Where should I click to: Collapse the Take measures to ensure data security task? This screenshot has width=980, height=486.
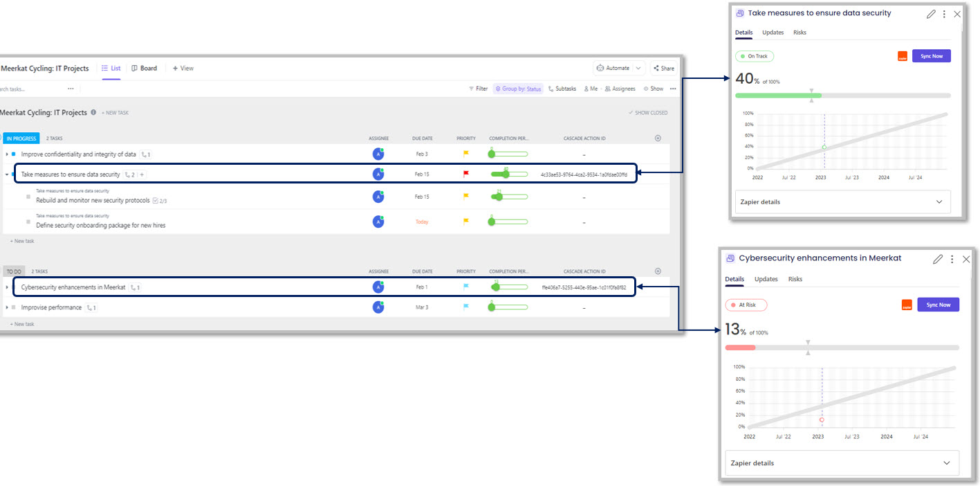click(x=7, y=174)
